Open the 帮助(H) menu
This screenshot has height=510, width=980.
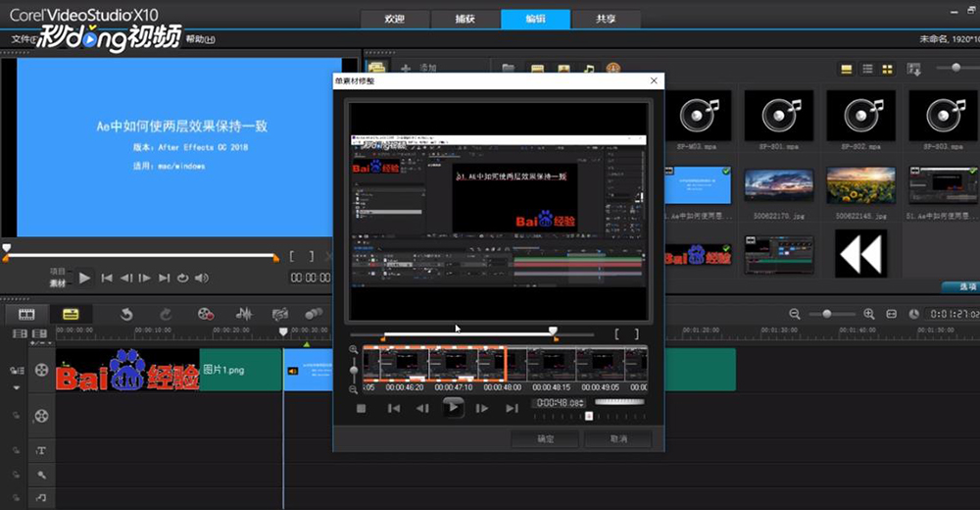pos(201,39)
